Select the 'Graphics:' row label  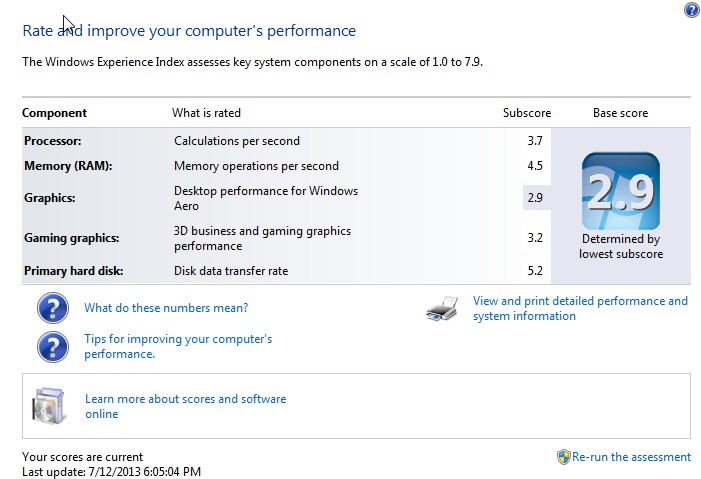pyautogui.click(x=50, y=198)
